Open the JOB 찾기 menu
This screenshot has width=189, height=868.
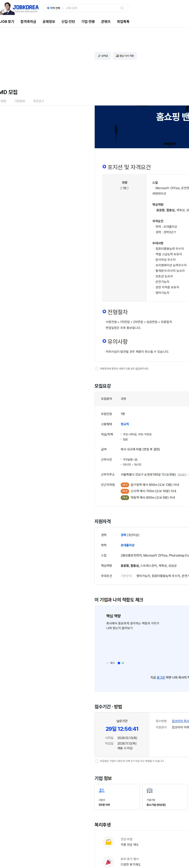[7, 22]
